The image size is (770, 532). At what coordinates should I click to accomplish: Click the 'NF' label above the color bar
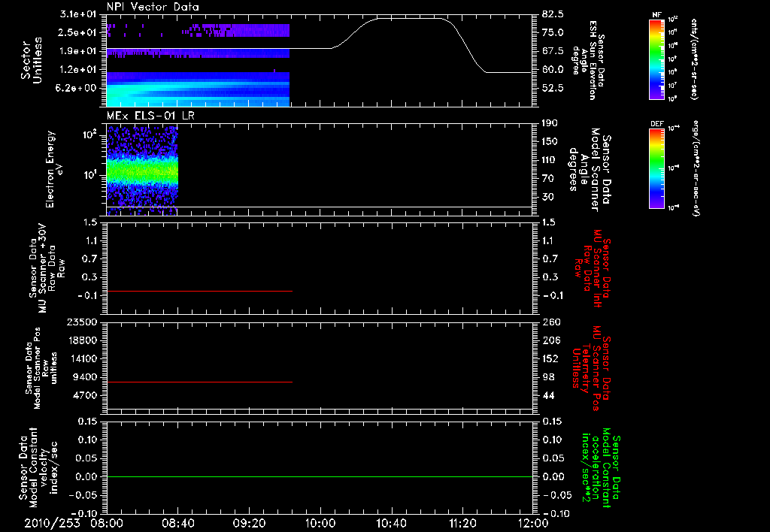[x=656, y=15]
